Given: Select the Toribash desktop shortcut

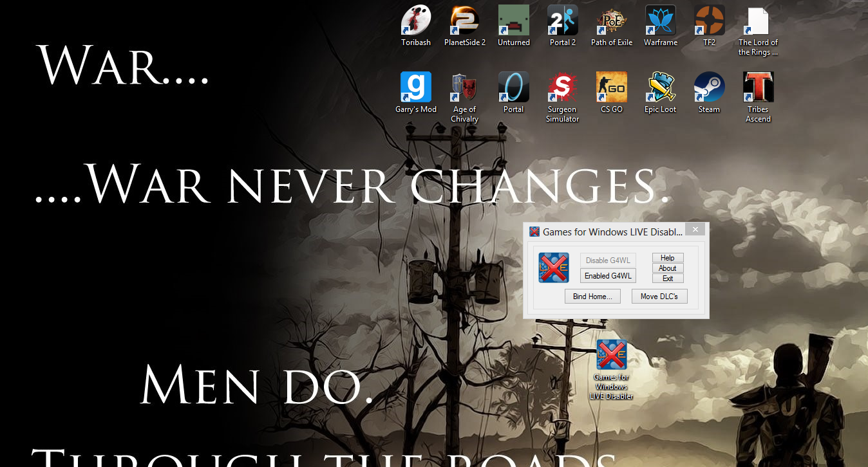Looking at the screenshot, I should 416,26.
